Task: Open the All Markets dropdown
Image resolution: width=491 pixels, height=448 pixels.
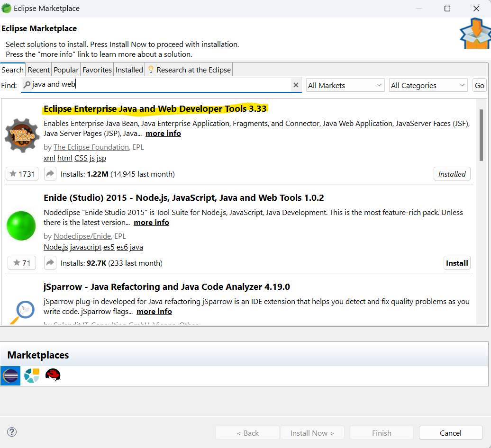Action: 345,85
